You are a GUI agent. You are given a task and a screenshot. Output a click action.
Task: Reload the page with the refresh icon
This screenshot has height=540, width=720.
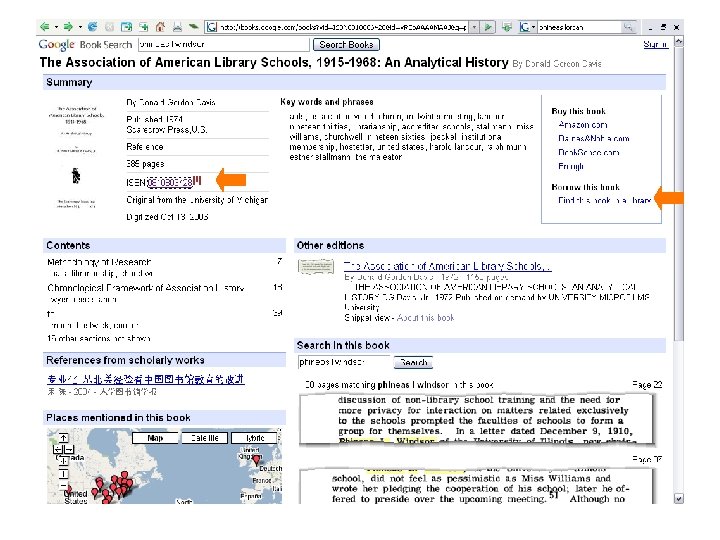tap(92, 27)
